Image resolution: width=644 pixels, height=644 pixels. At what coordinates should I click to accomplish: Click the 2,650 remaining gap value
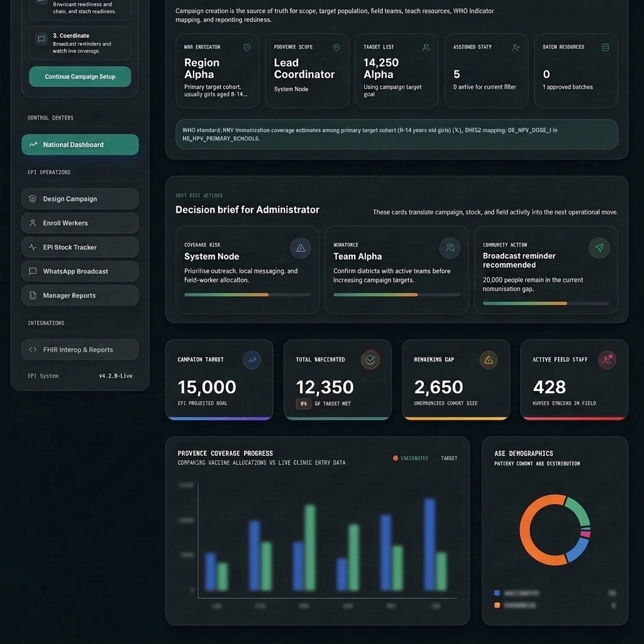point(438,387)
